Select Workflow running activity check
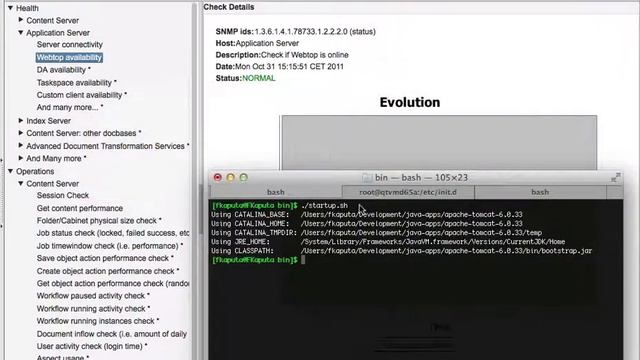Screen dimensions: 640x360 tap(93, 309)
